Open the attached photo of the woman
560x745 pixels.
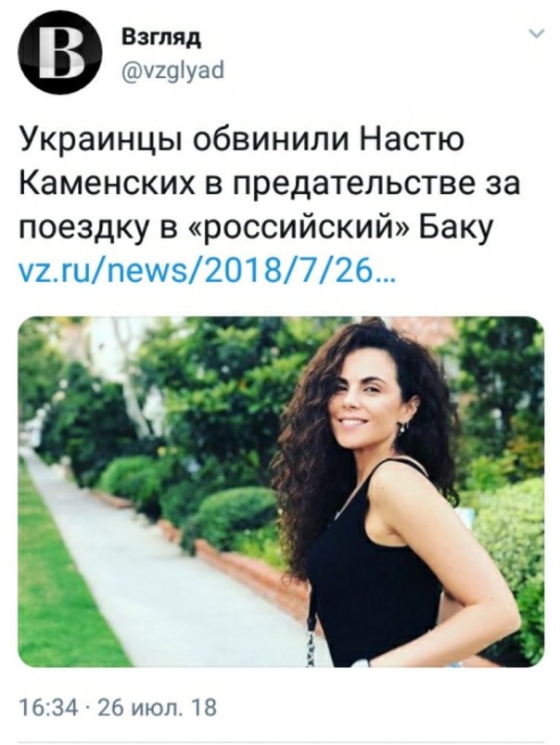click(x=281, y=492)
